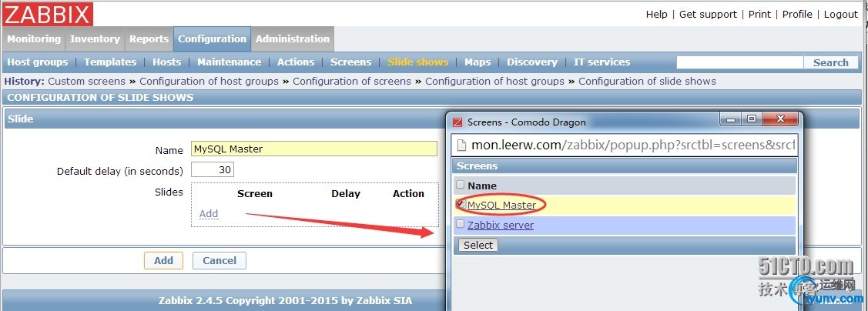Click the slide show Name field

click(x=314, y=149)
